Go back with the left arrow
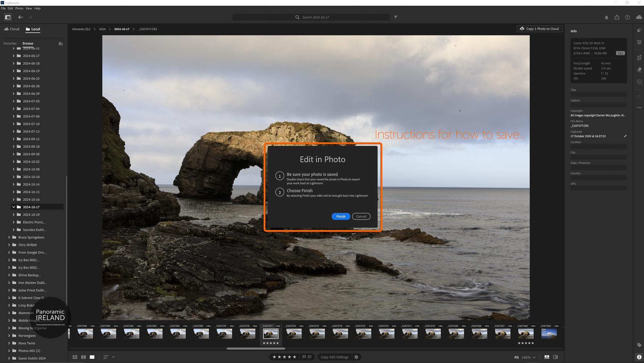644x363 pixels. 20,17
